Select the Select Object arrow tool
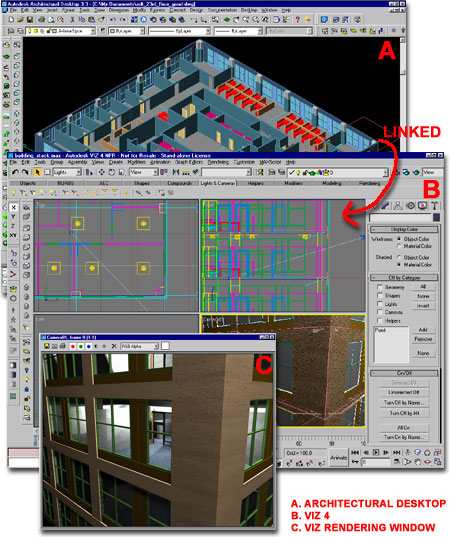This screenshot has height=537, width=450. [x=38, y=172]
